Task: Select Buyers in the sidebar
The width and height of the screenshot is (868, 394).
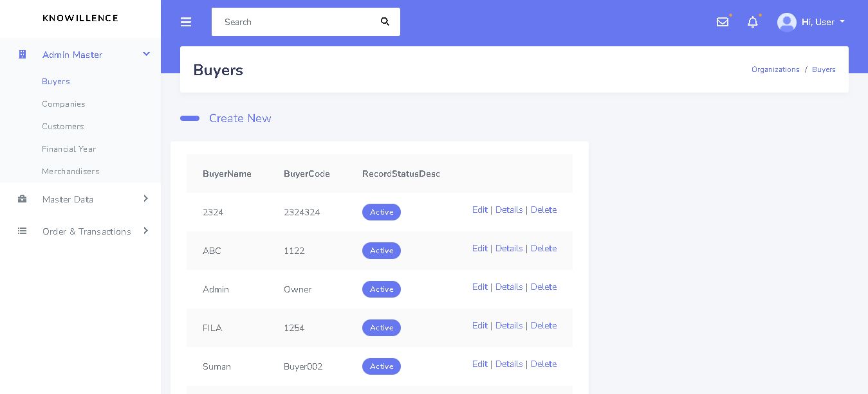Action: [x=56, y=82]
